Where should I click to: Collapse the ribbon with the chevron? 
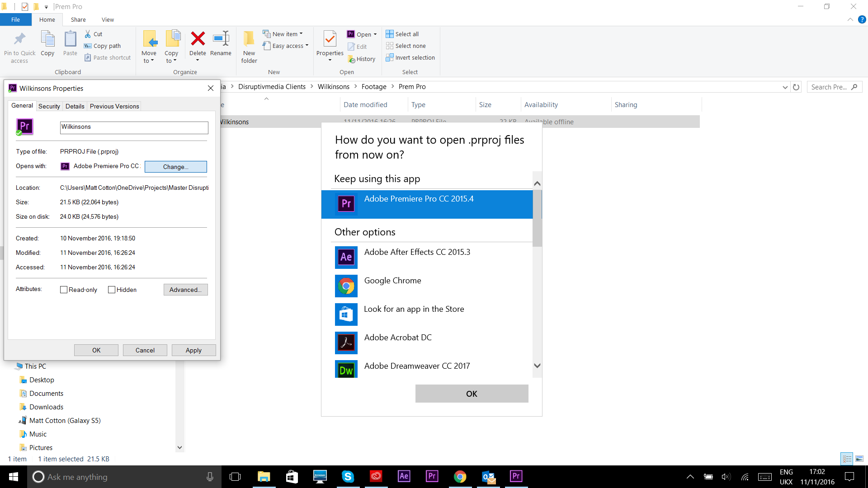click(850, 19)
